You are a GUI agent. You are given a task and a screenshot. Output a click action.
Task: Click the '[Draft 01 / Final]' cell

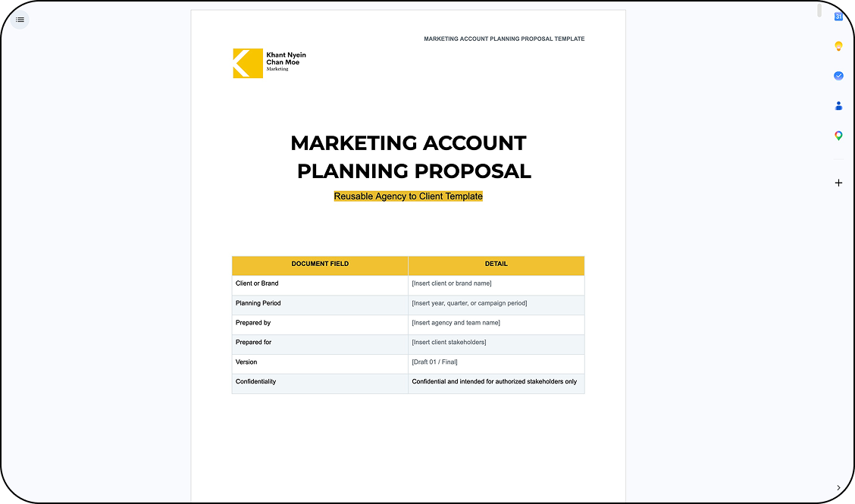point(496,364)
